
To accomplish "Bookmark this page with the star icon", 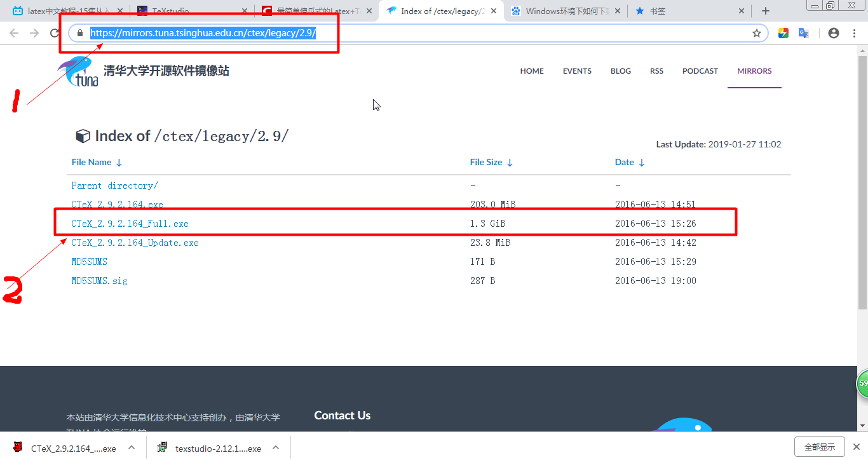I will pos(757,33).
